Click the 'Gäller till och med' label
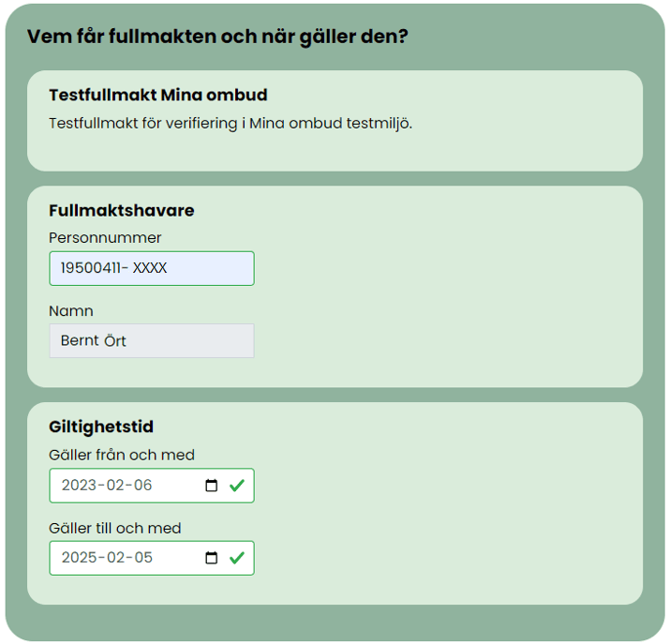 (x=115, y=529)
